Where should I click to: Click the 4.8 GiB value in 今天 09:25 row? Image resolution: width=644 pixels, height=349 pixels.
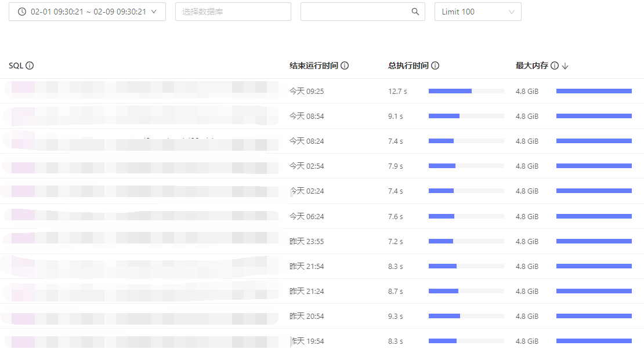[x=527, y=91]
